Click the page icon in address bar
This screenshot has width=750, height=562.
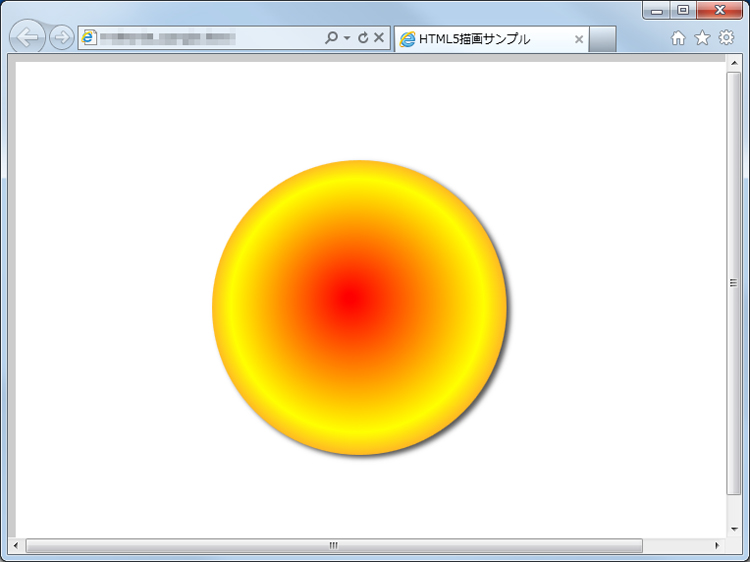pos(89,37)
